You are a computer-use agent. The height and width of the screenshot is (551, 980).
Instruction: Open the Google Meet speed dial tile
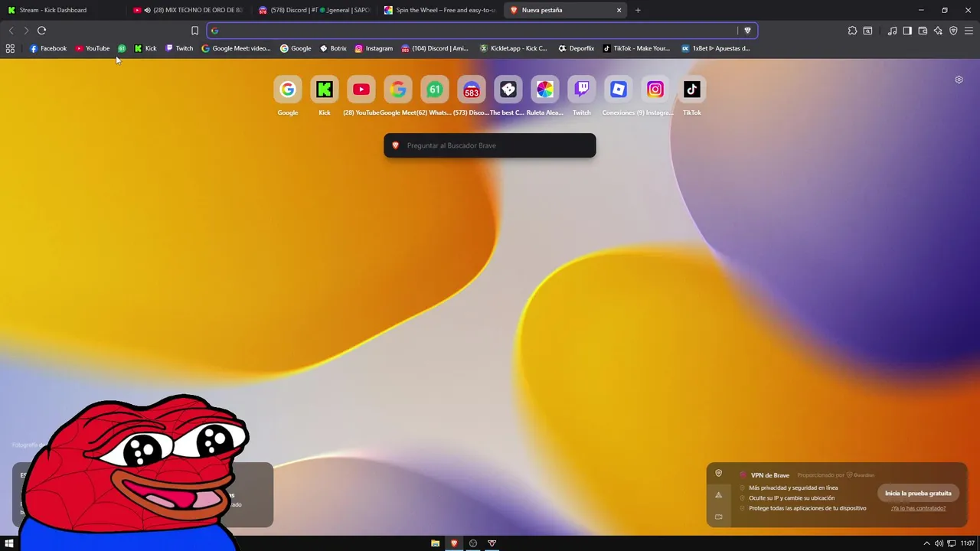coord(398,90)
